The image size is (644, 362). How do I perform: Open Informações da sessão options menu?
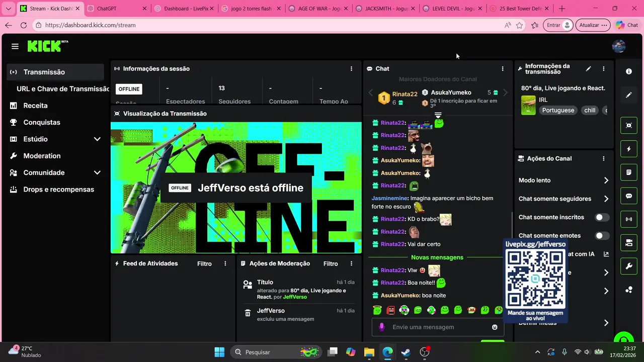351,69
